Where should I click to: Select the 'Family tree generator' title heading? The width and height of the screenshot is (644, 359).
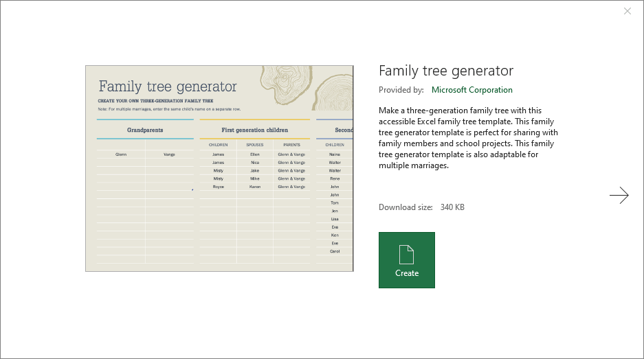point(446,71)
